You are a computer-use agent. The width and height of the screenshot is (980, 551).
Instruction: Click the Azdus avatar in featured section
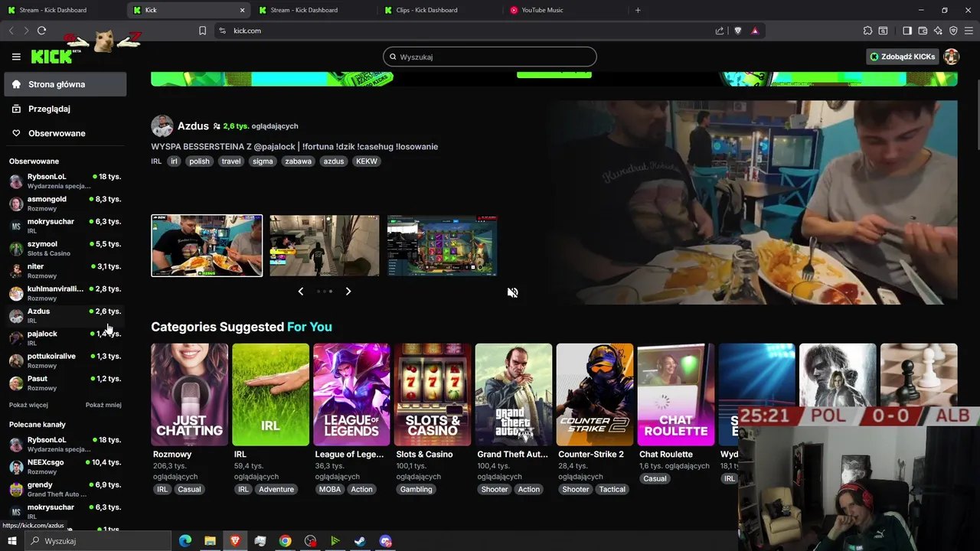click(x=162, y=126)
